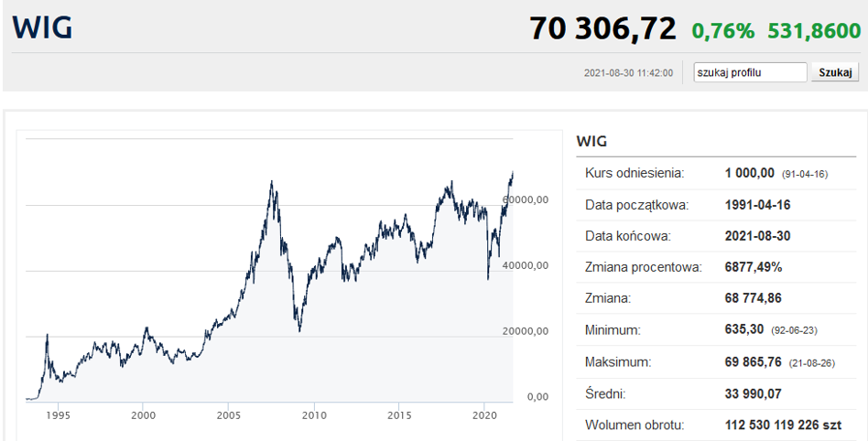Click the index value 70 306,72
Image resolution: width=868 pixels, height=441 pixels.
point(602,28)
